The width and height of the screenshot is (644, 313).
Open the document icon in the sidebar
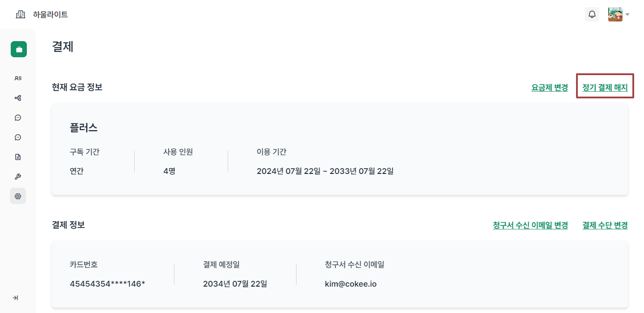17,156
